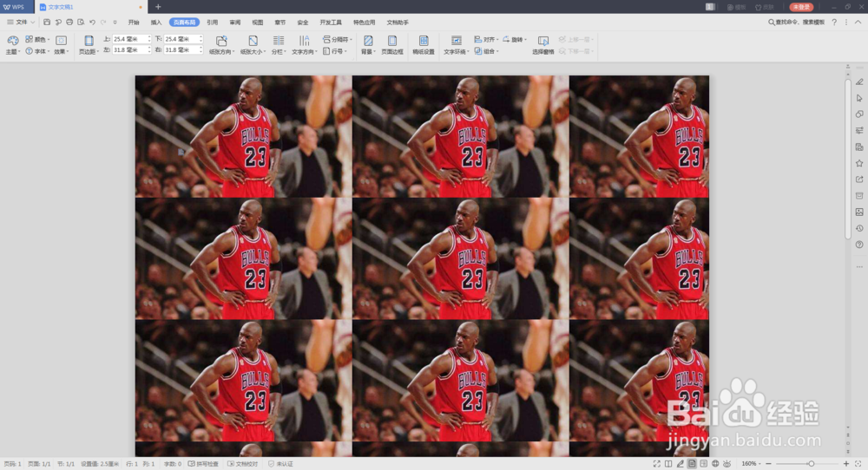Click the 选择窗格 selection pane button
This screenshot has width=868, height=470.
click(543, 45)
